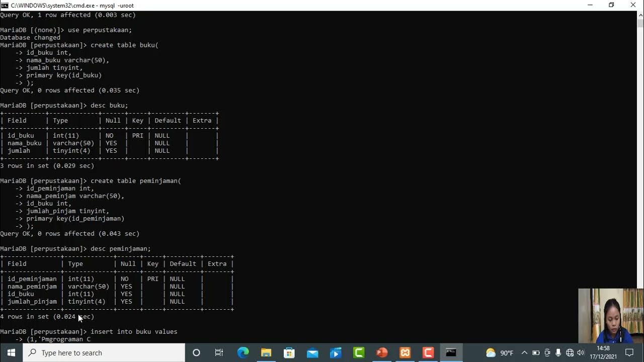
Task: Open the Windows Start menu
Action: [x=11, y=352]
